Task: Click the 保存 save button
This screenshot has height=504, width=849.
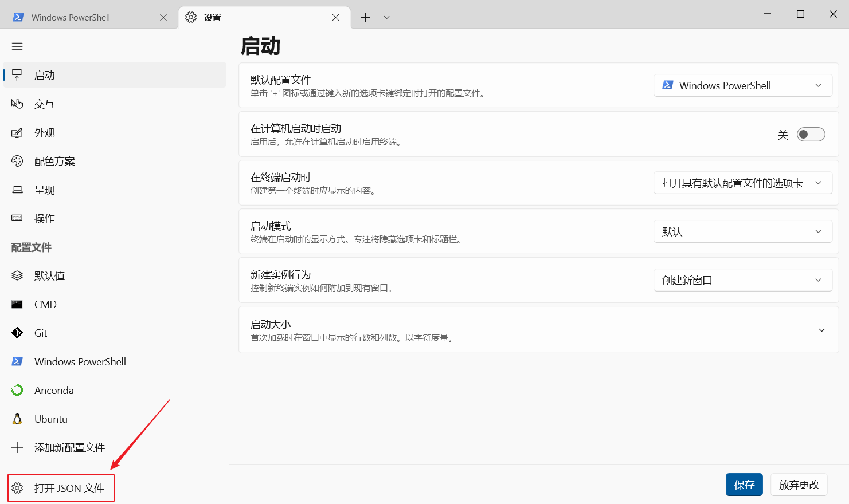Action: (x=744, y=485)
